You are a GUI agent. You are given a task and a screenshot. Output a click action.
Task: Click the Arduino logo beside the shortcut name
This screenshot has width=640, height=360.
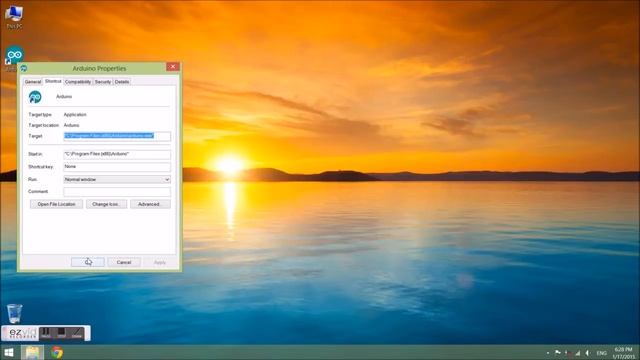(x=35, y=97)
